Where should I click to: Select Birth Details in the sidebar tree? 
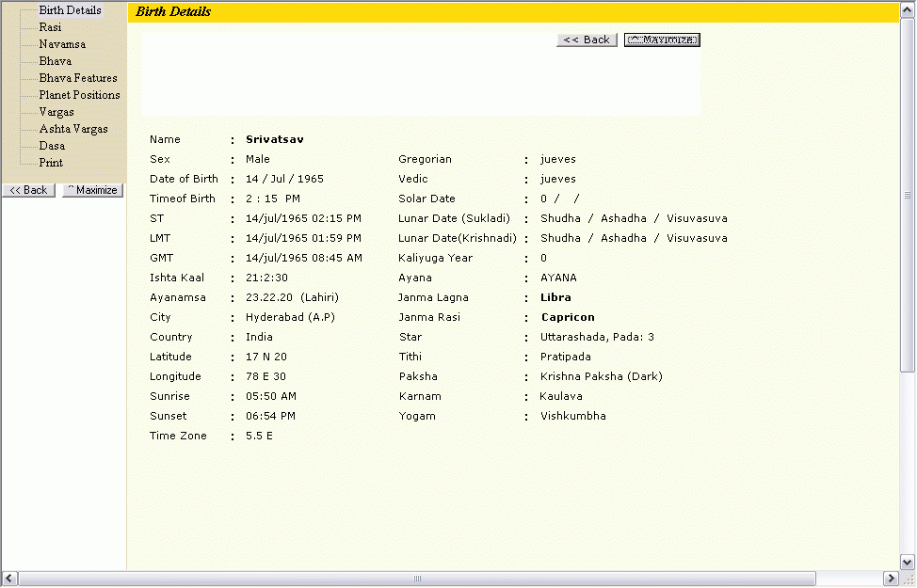(70, 10)
